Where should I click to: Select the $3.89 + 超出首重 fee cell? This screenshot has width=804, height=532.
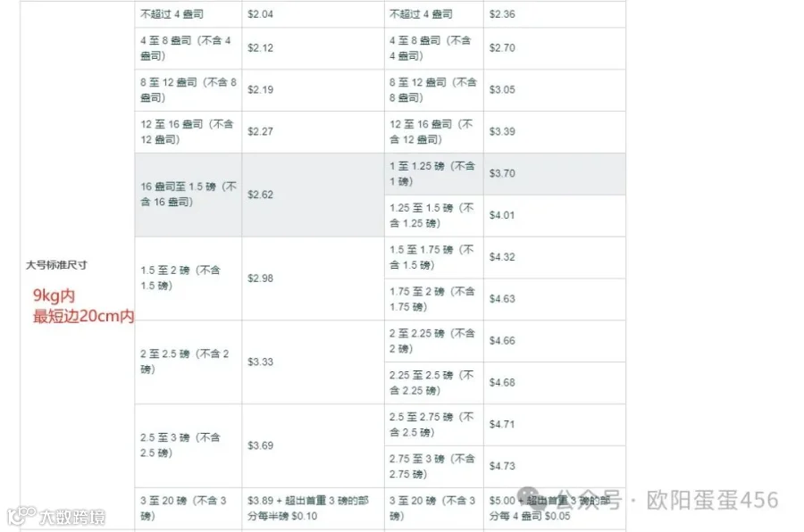313,509
